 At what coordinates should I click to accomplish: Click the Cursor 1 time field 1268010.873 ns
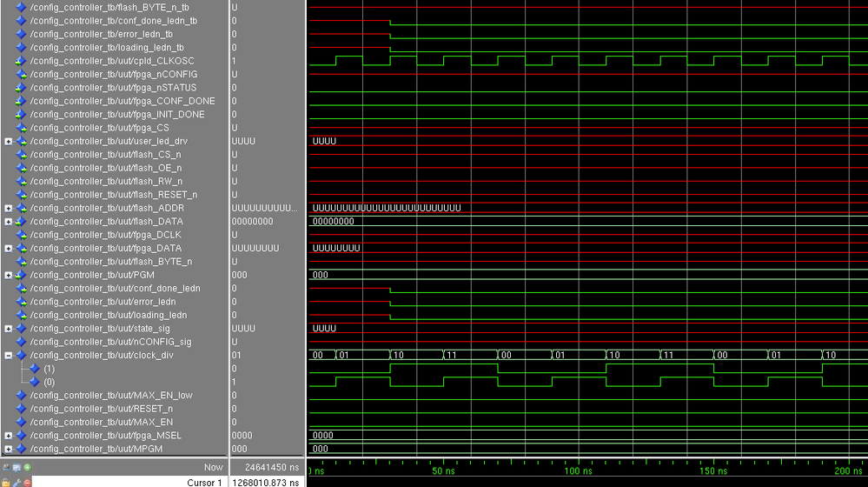pos(266,483)
